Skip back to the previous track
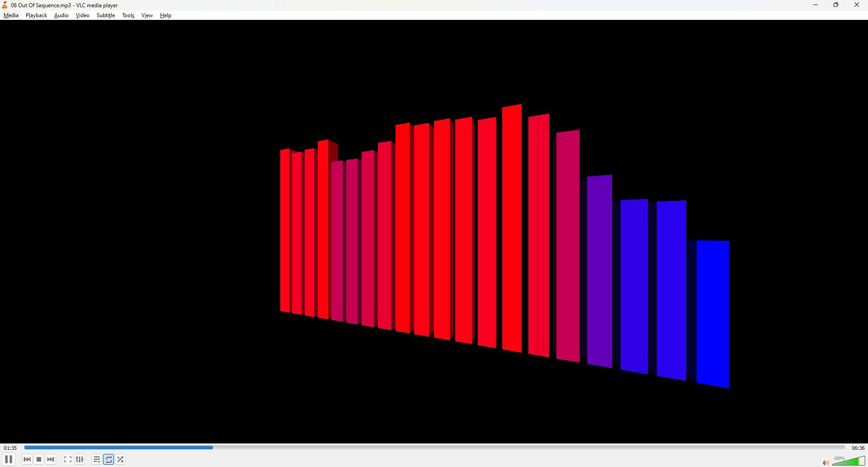 27,459
